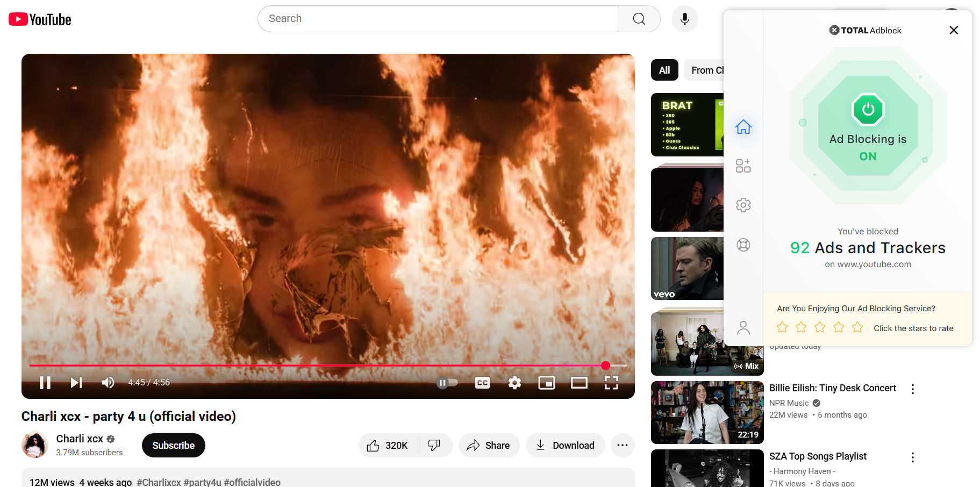This screenshot has width=980, height=487.
Task: Pause the video playback
Action: click(45, 382)
